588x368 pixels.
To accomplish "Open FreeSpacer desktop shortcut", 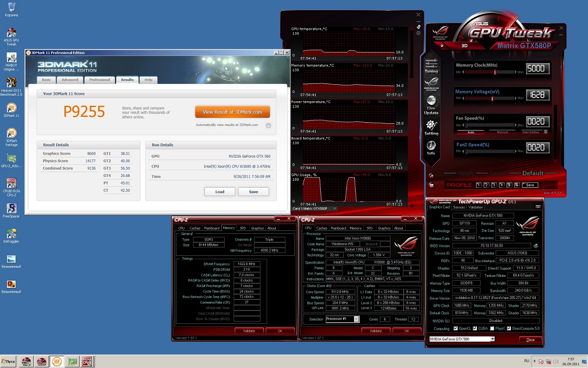I will 11,210.
